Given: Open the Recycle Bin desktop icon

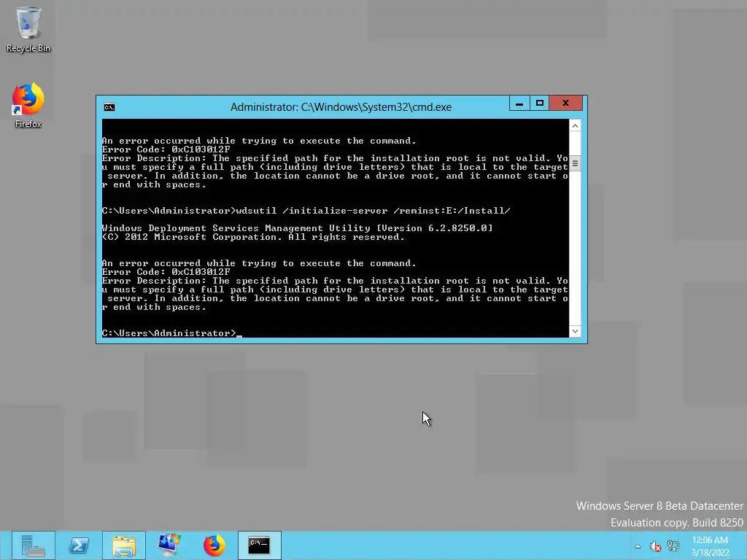Looking at the screenshot, I should [x=28, y=29].
